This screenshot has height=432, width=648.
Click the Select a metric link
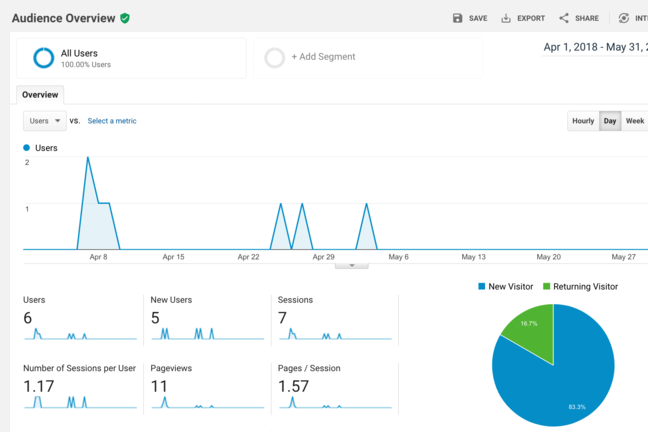coord(112,121)
